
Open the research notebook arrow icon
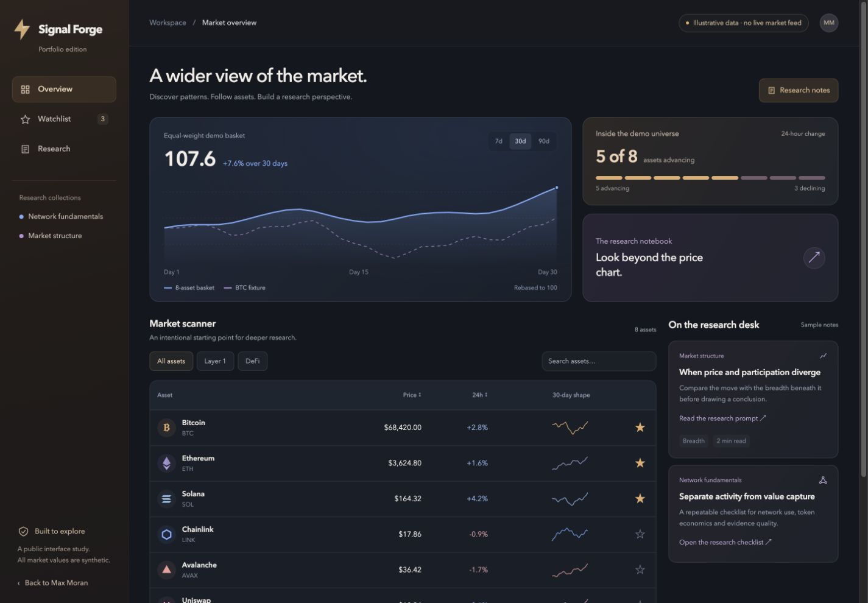tap(814, 258)
